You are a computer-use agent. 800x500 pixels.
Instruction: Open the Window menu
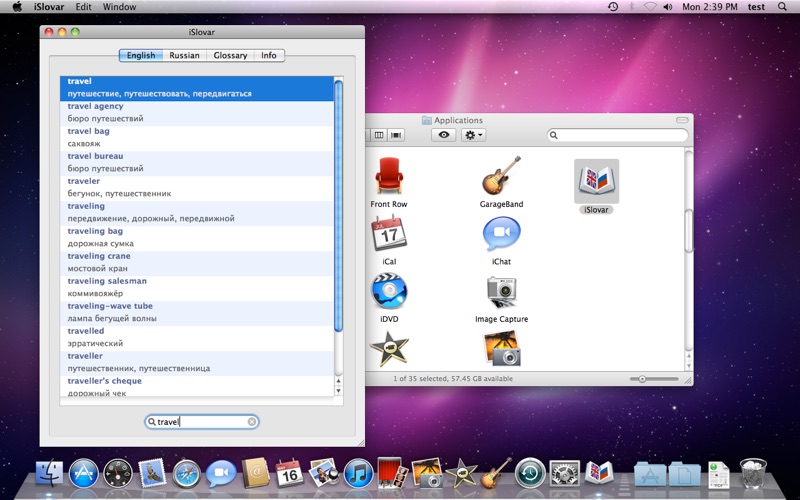point(119,7)
